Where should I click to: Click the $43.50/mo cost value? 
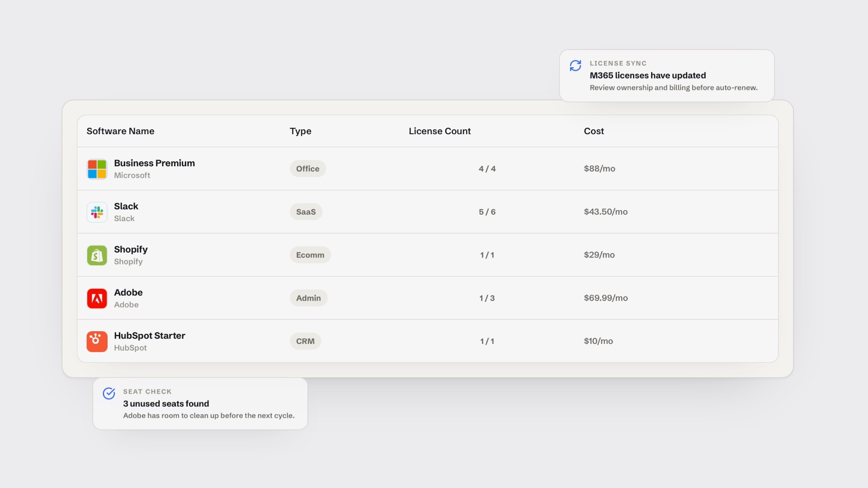pyautogui.click(x=605, y=211)
